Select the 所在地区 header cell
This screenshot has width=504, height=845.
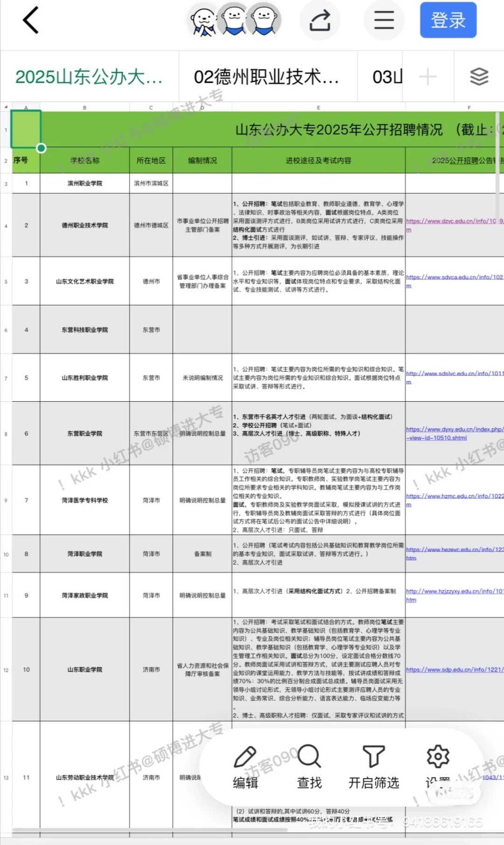coord(151,160)
